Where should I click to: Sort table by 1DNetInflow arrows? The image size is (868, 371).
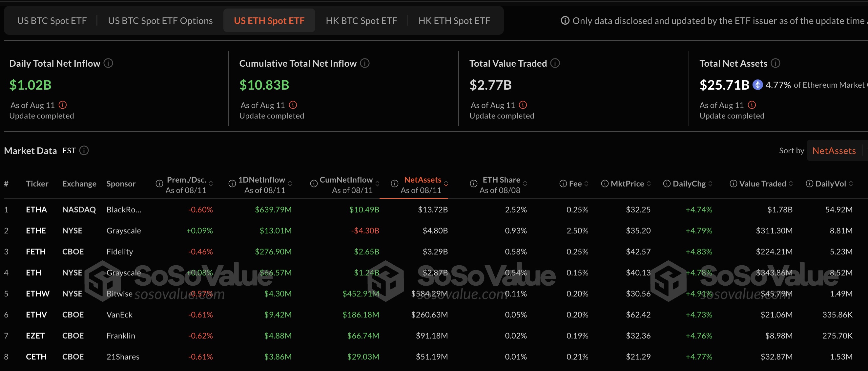pos(290,184)
